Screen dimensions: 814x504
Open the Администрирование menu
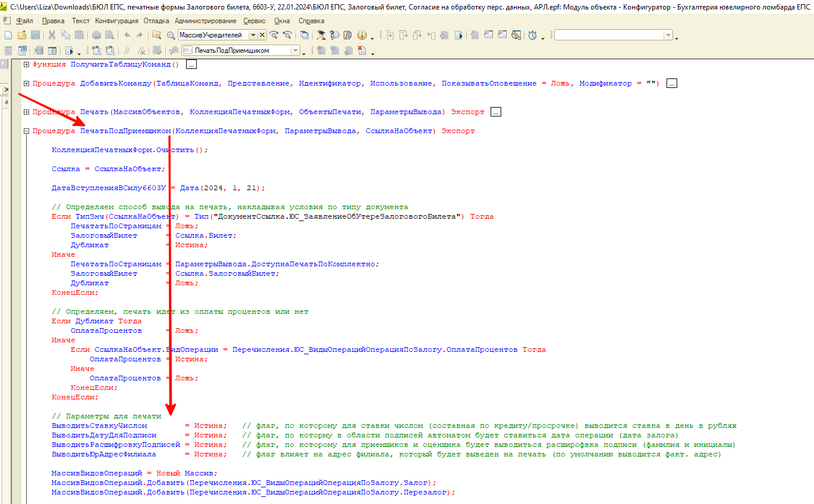(x=206, y=21)
